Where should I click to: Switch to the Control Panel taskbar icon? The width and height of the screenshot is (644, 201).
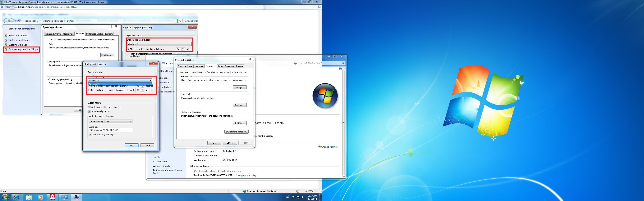point(64,197)
